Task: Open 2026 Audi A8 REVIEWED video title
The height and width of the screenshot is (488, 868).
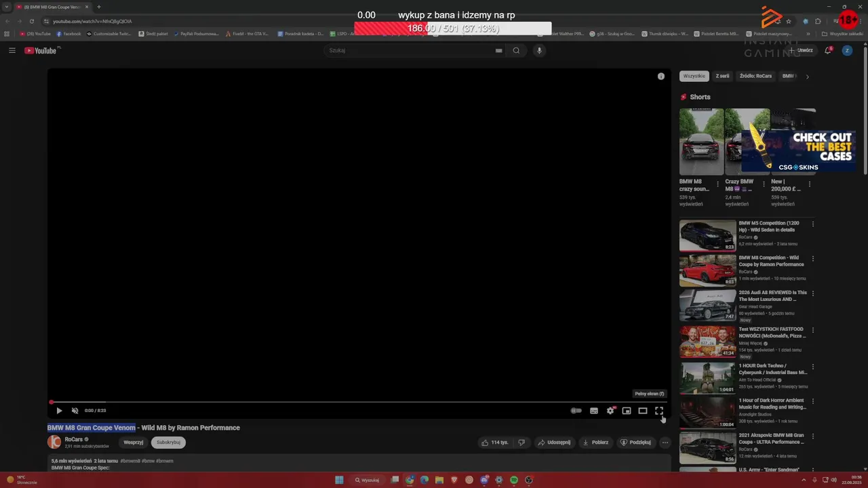Action: coord(772,296)
